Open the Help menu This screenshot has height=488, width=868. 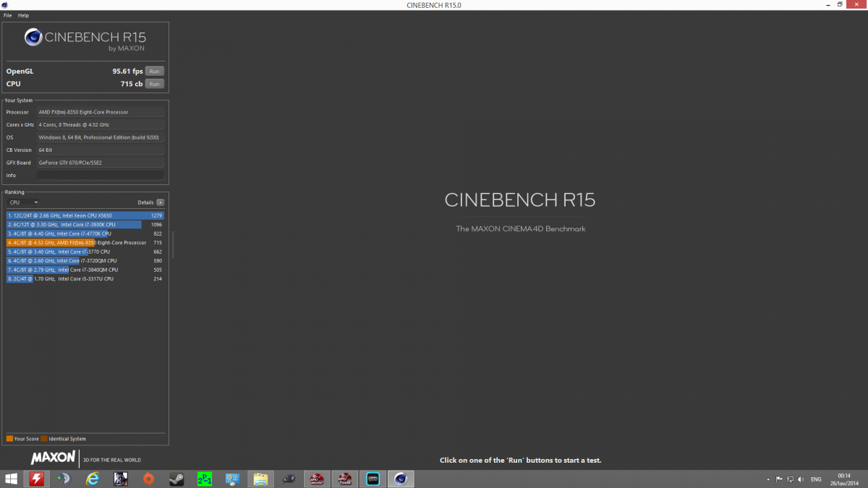pyautogui.click(x=23, y=15)
